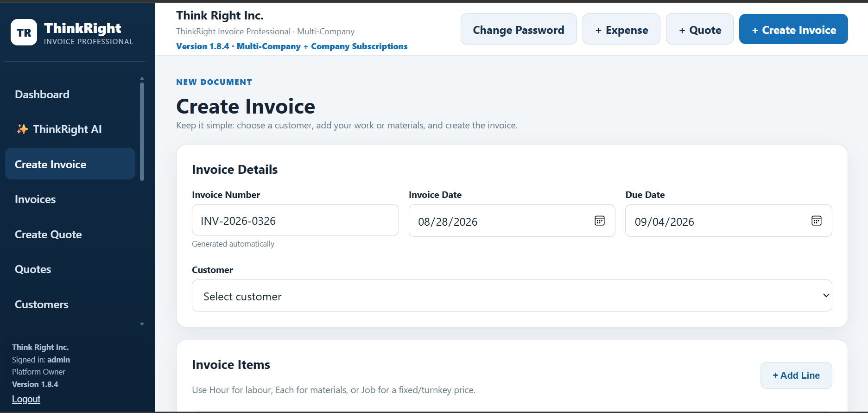
Task: Click the TR ThinkRight logo icon
Action: 24,32
